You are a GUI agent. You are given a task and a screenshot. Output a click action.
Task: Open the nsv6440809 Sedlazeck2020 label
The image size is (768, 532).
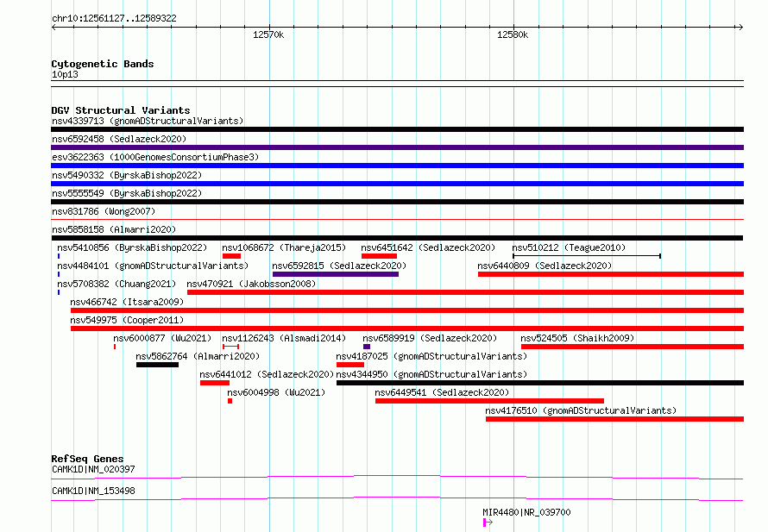(545, 266)
